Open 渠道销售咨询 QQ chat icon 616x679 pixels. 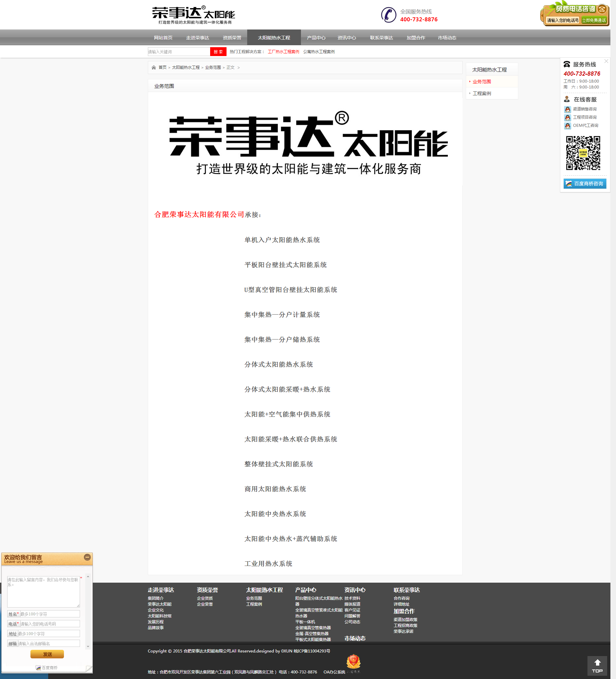tap(567, 109)
